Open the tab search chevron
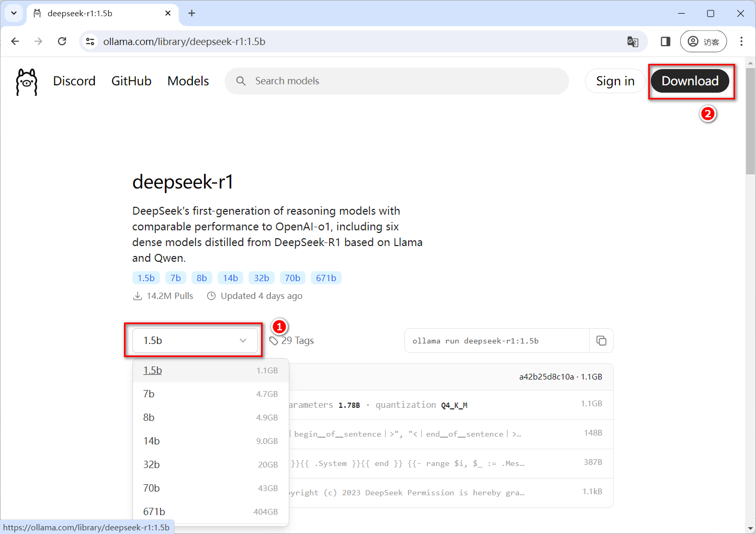This screenshot has width=756, height=534. pyautogui.click(x=14, y=13)
